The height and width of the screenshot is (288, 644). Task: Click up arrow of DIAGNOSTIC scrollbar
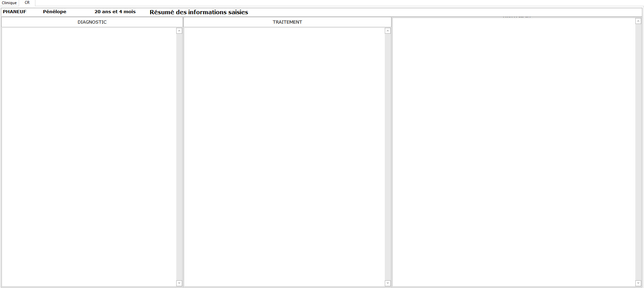click(x=179, y=31)
